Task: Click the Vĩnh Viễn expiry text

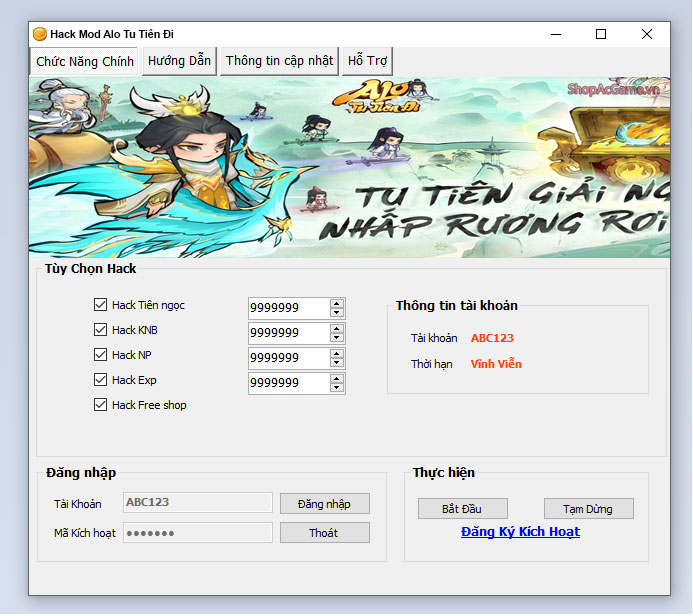Action: [496, 364]
